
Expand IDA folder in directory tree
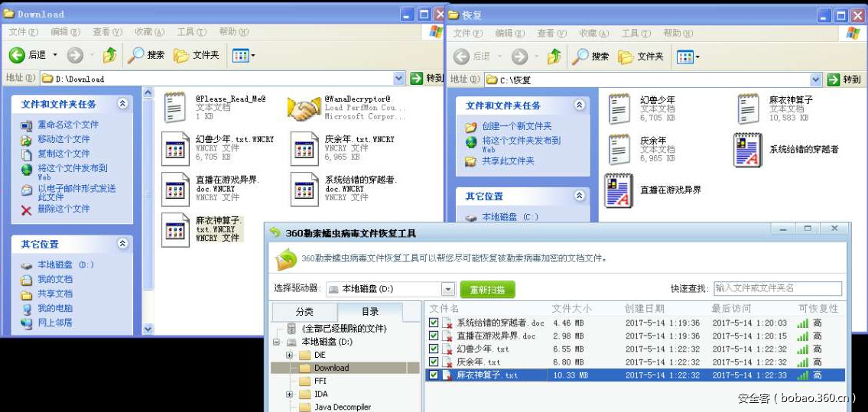290,394
